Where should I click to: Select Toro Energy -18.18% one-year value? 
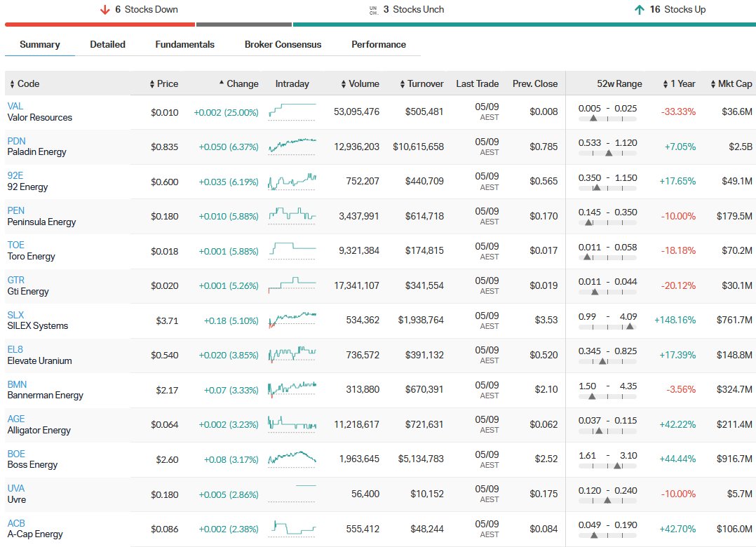[x=678, y=250]
